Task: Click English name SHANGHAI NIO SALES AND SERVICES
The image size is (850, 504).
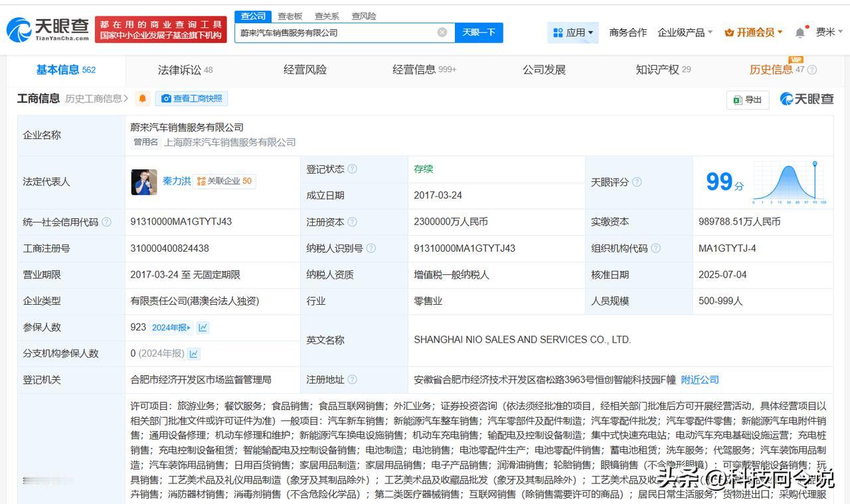Action: (522, 339)
